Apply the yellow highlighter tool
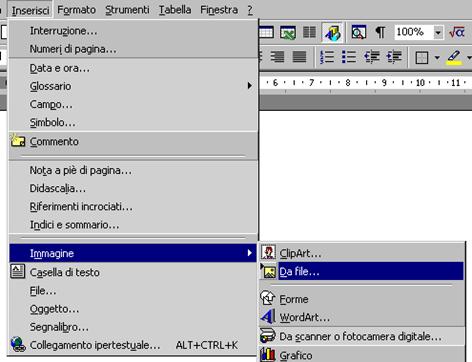Screen dimensions: 472x362 coord(454,57)
